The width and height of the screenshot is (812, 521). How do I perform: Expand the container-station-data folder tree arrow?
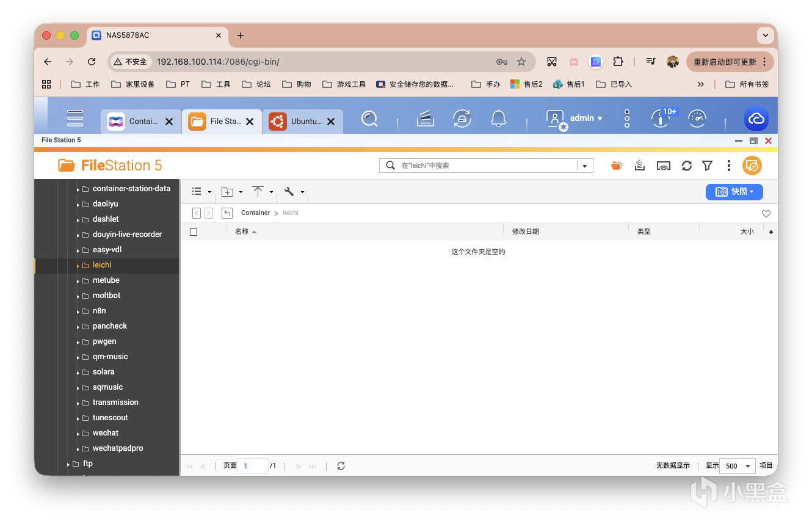[x=78, y=189]
